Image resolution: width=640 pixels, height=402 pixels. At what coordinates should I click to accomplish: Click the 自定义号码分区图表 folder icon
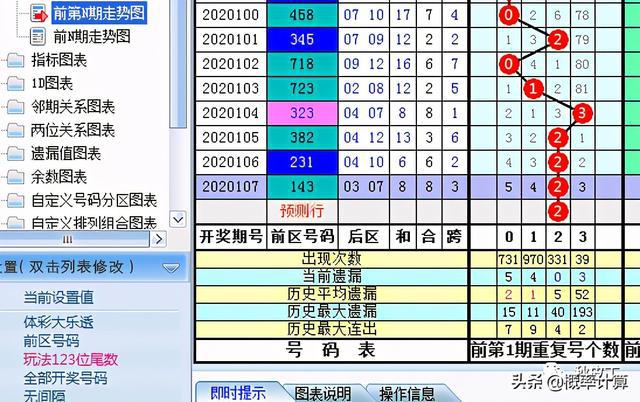pyautogui.click(x=16, y=199)
